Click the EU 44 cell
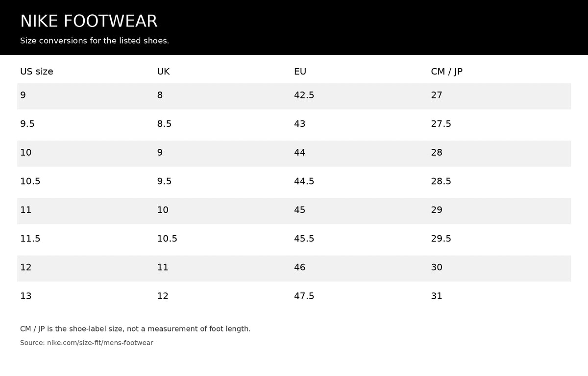 coord(360,153)
